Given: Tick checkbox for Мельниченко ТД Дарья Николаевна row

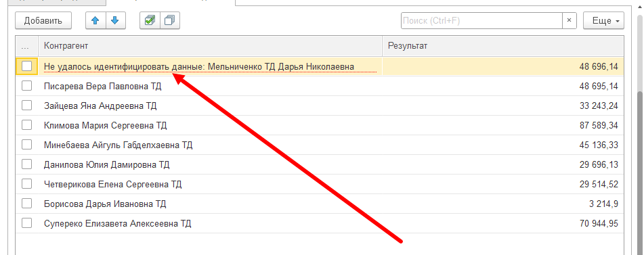Looking at the screenshot, I should 26,66.
